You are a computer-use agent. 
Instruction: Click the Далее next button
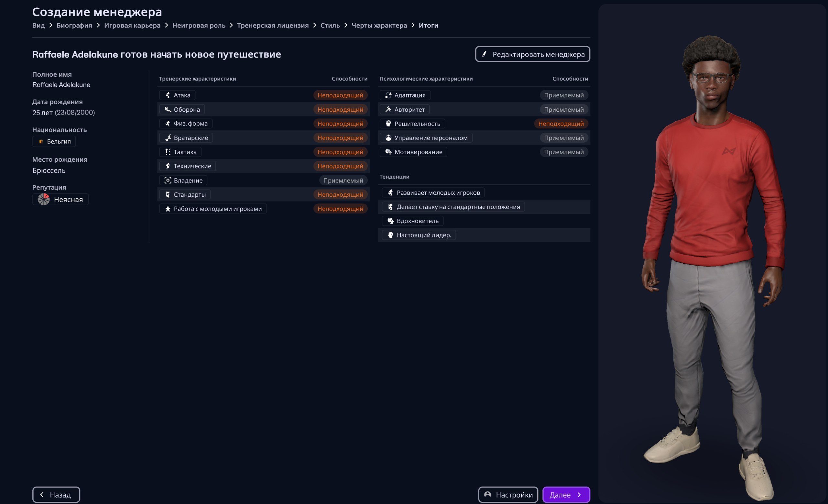[566, 495]
